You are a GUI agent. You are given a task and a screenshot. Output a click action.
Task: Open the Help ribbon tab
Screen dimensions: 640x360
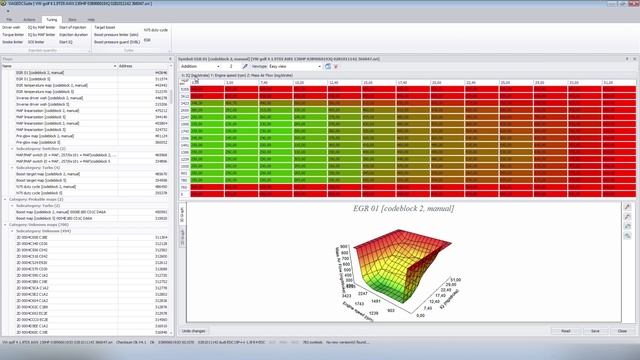(91, 19)
